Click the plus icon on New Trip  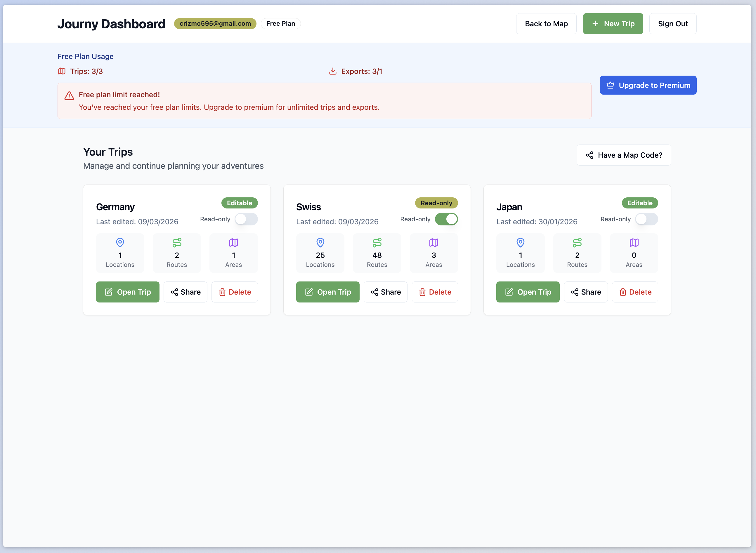tap(595, 24)
